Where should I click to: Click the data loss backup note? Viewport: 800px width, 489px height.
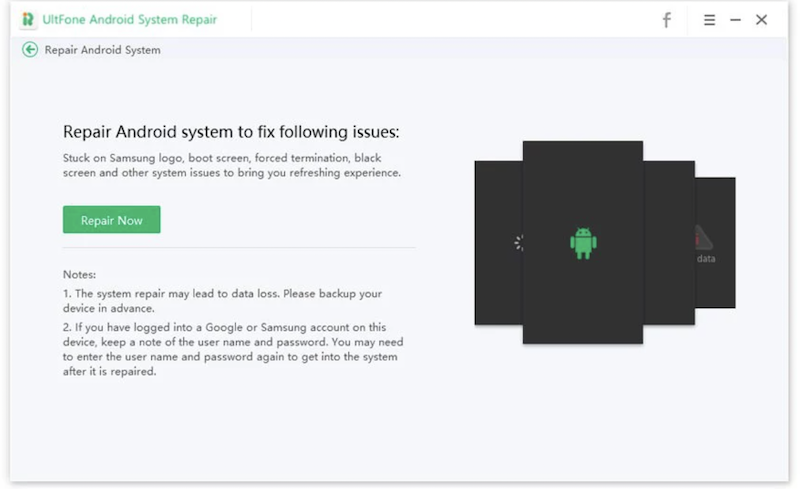pyautogui.click(x=222, y=301)
